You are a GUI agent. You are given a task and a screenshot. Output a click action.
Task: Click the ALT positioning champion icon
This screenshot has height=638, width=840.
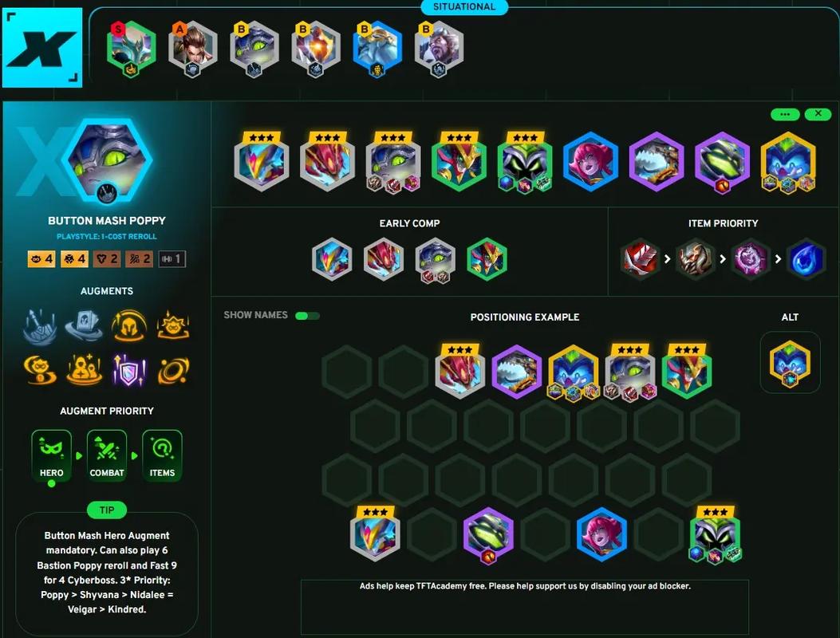790,362
